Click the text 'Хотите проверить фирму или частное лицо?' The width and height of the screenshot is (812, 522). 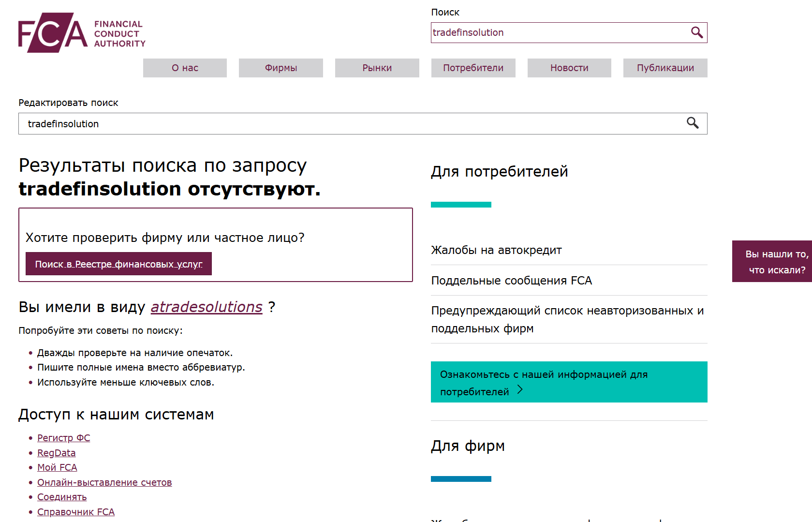(x=165, y=238)
